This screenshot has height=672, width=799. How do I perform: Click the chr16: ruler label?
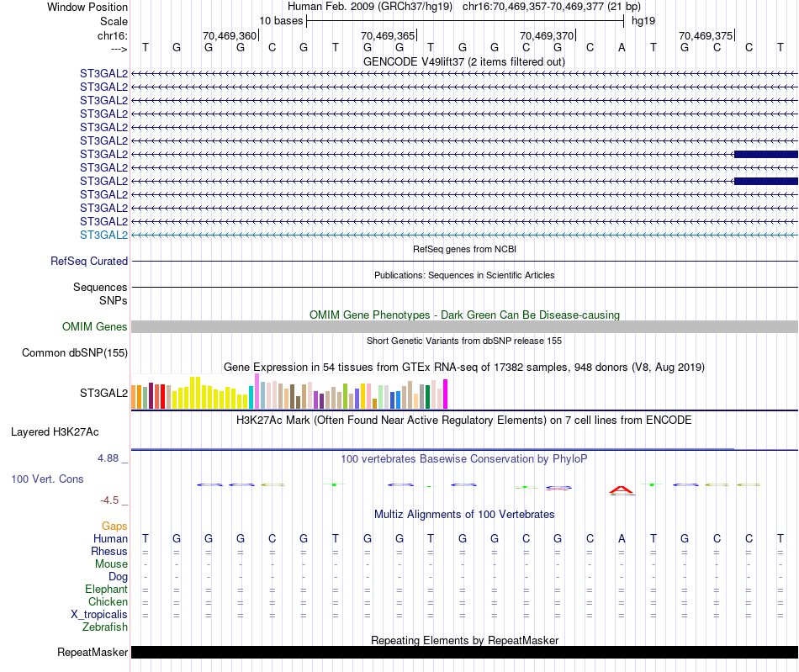112,35
